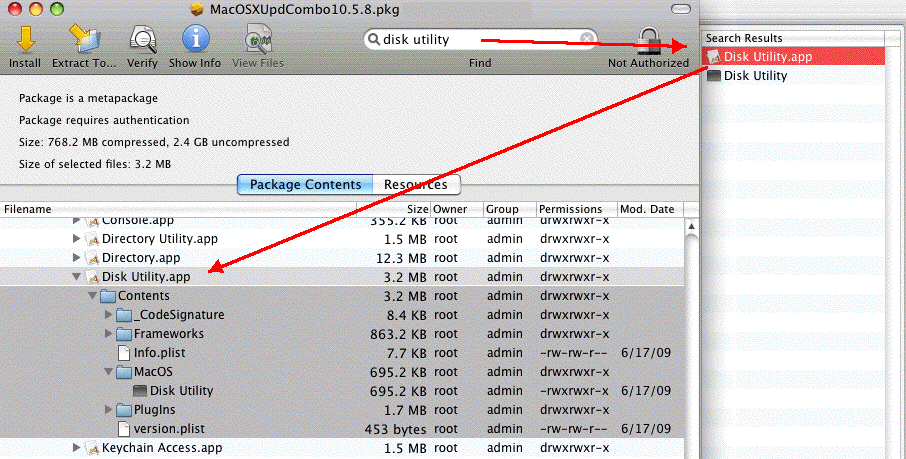Click the Install toolbar icon
Image resolution: width=906 pixels, height=459 pixels.
(25, 39)
